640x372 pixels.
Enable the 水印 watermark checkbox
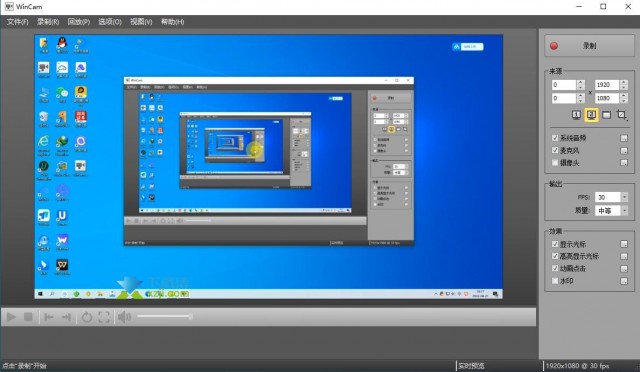tap(555, 281)
